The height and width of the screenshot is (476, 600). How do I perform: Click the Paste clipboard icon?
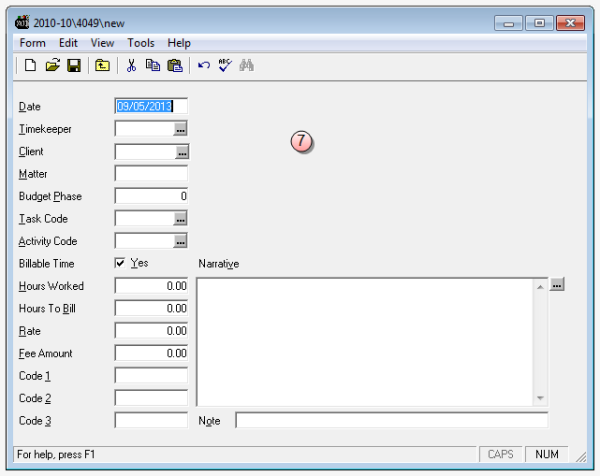pyautogui.click(x=175, y=66)
